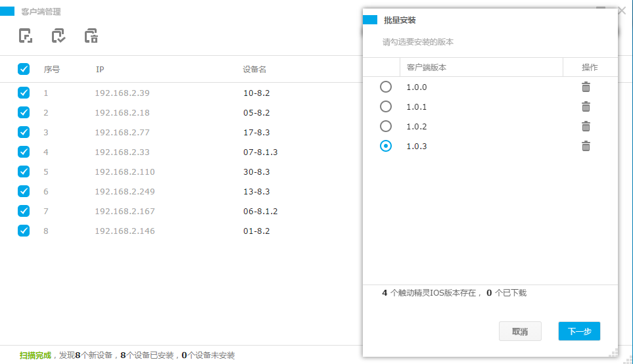The width and height of the screenshot is (633, 364).
Task: Click IP address 192.168.2.110
Action: 125,172
